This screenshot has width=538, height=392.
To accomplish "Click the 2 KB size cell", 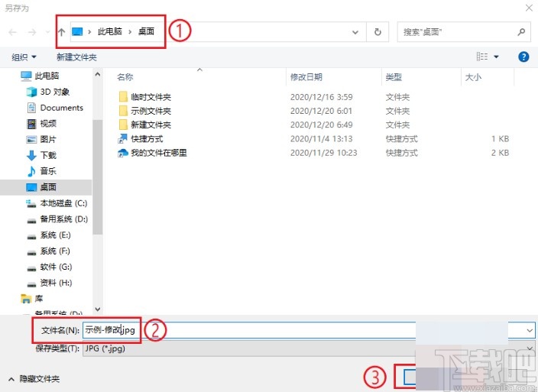I will coord(500,153).
